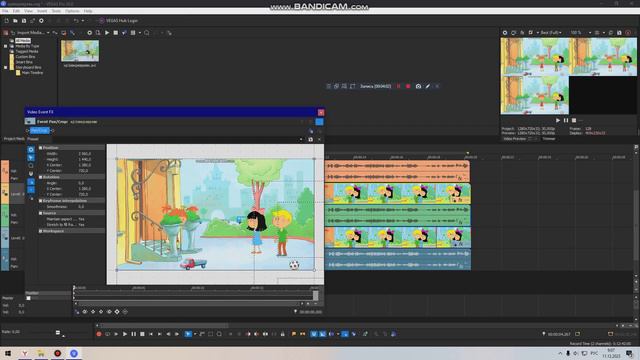Switch to the Trimmer tab
The height and width of the screenshot is (360, 640).
[549, 139]
